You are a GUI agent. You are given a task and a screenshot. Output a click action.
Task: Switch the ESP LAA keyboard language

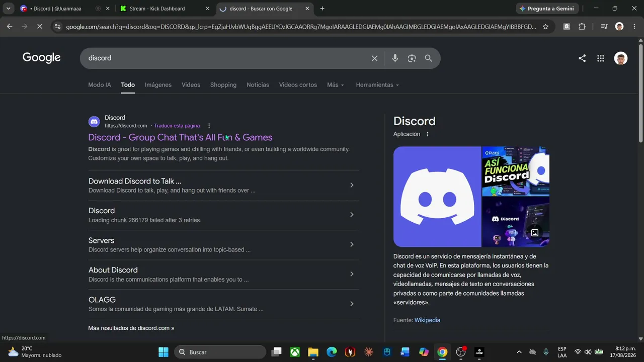pyautogui.click(x=562, y=352)
